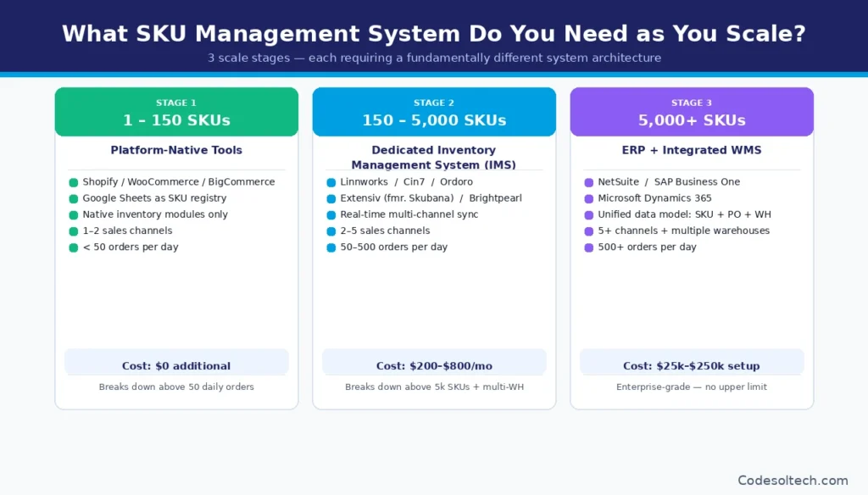Expand the Stage 3 card header
This screenshot has height=495, width=868.
(691, 111)
